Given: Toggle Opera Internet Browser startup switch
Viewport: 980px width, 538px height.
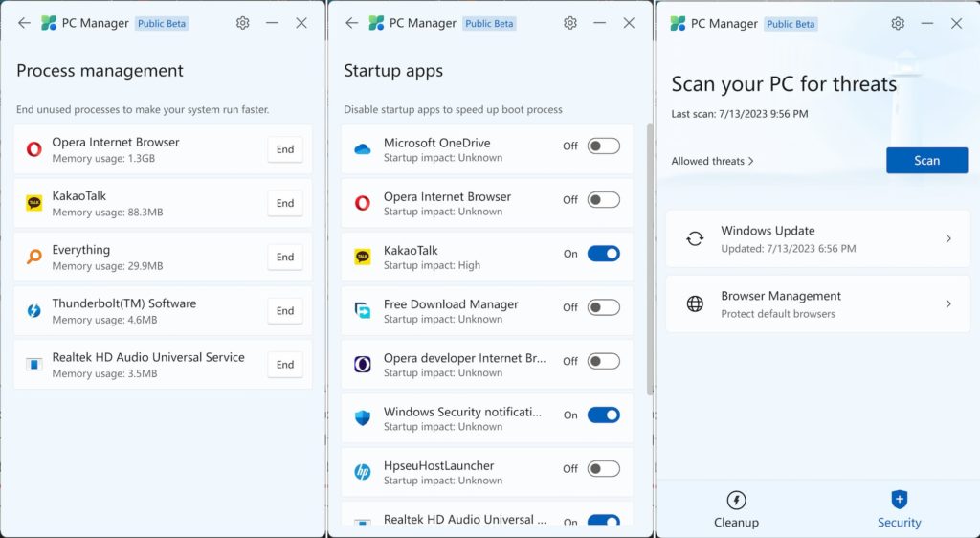Looking at the screenshot, I should pos(604,200).
